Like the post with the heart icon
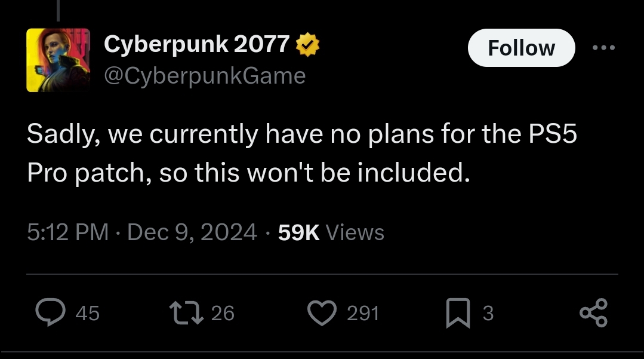This screenshot has width=644, height=359. coord(322,312)
